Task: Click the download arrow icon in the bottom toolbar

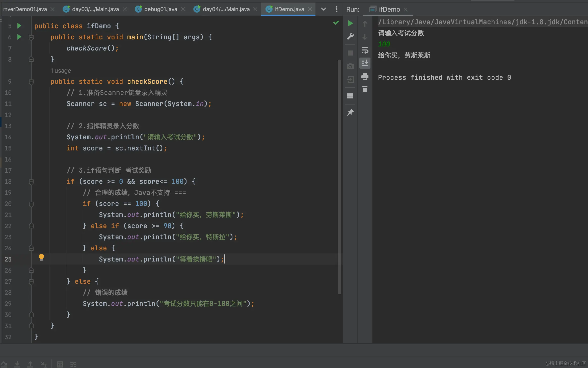Action: 17,364
